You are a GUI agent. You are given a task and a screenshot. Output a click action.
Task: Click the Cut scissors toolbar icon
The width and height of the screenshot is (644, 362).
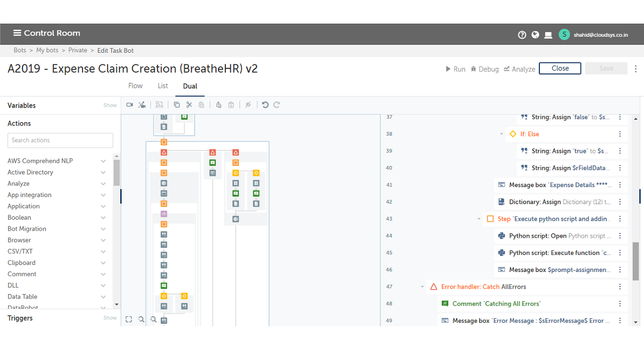[189, 105]
